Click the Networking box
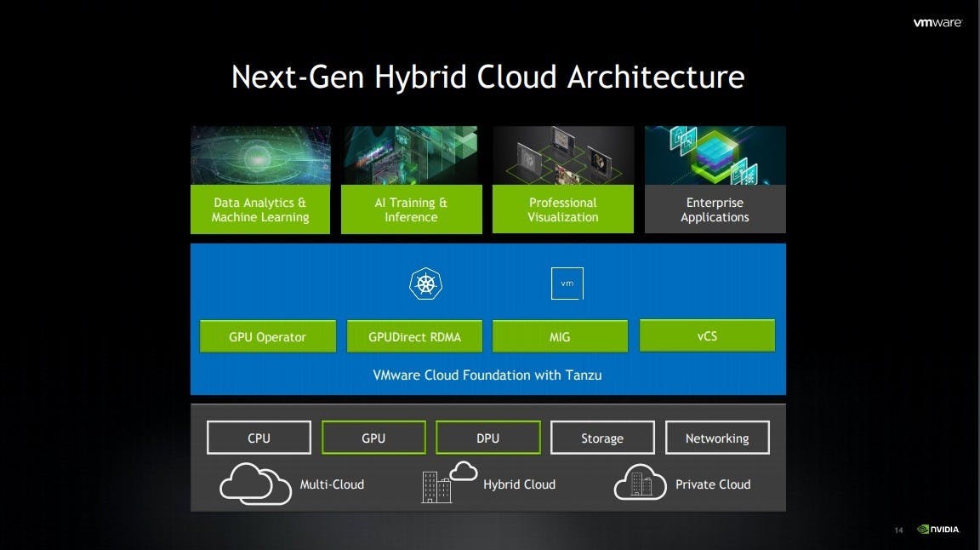 [717, 438]
